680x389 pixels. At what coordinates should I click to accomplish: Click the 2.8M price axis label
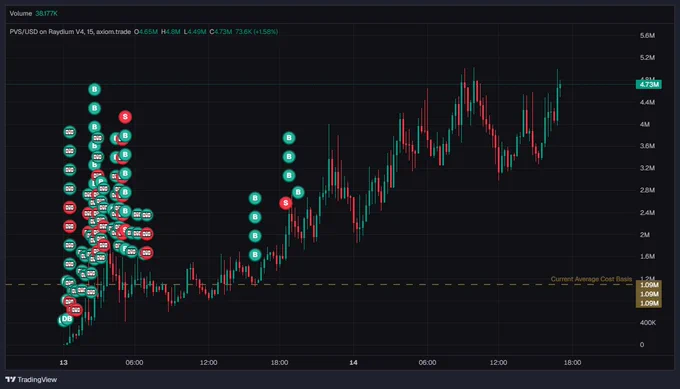tap(647, 190)
